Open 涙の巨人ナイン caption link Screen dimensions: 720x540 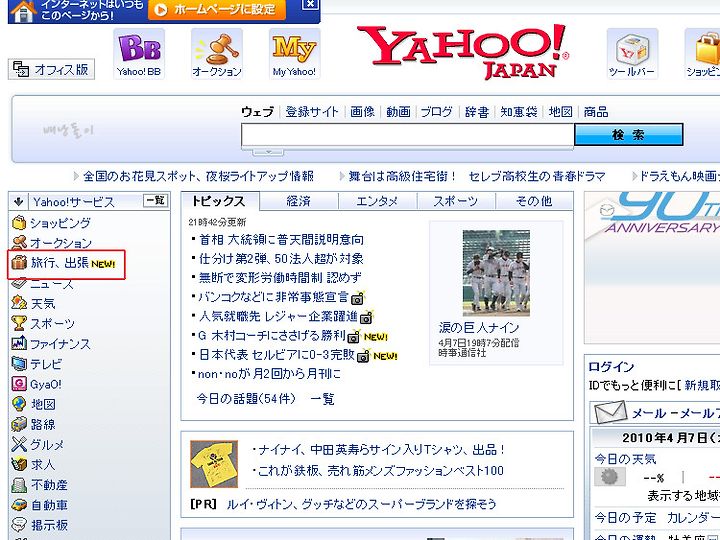(479, 328)
